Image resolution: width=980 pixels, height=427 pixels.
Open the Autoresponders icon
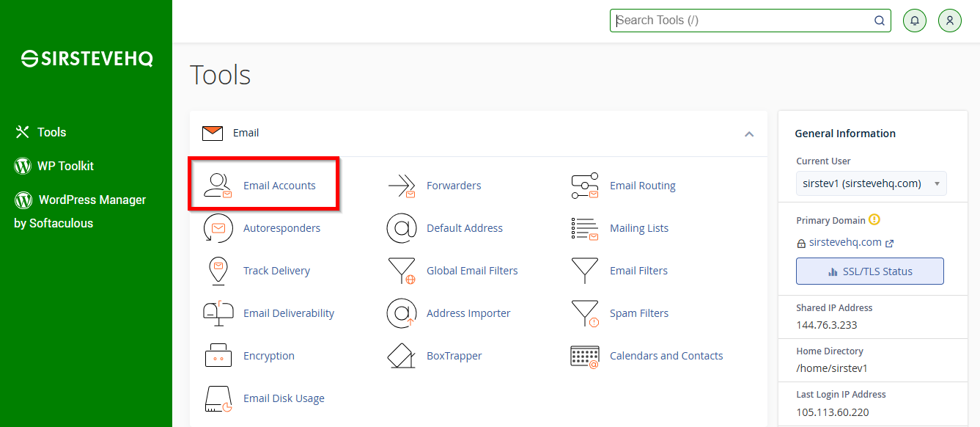pos(218,228)
